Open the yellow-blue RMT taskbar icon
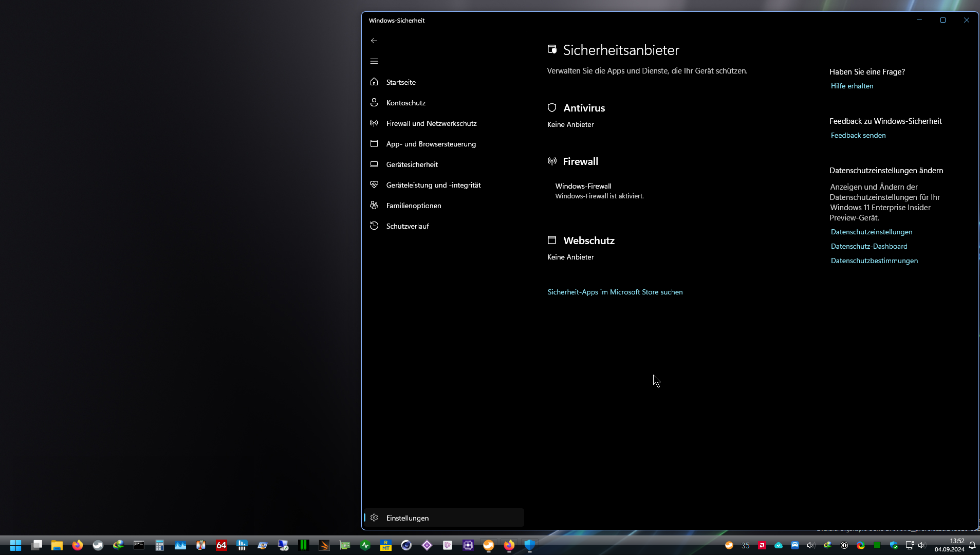The image size is (980, 555). [386, 545]
